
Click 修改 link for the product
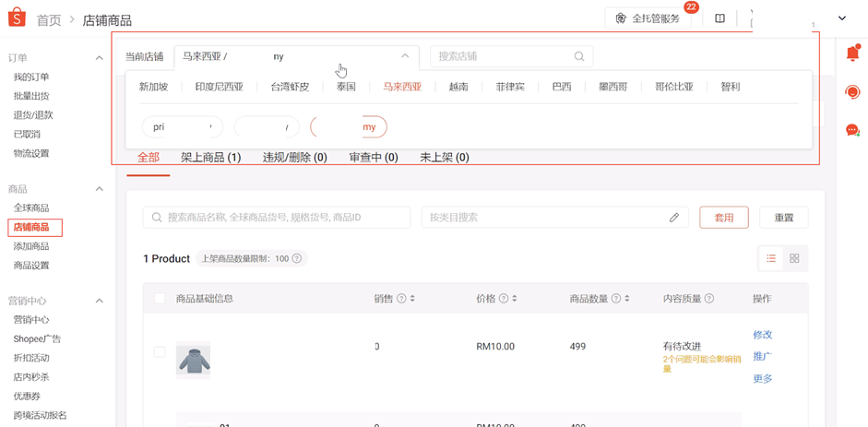coord(762,335)
